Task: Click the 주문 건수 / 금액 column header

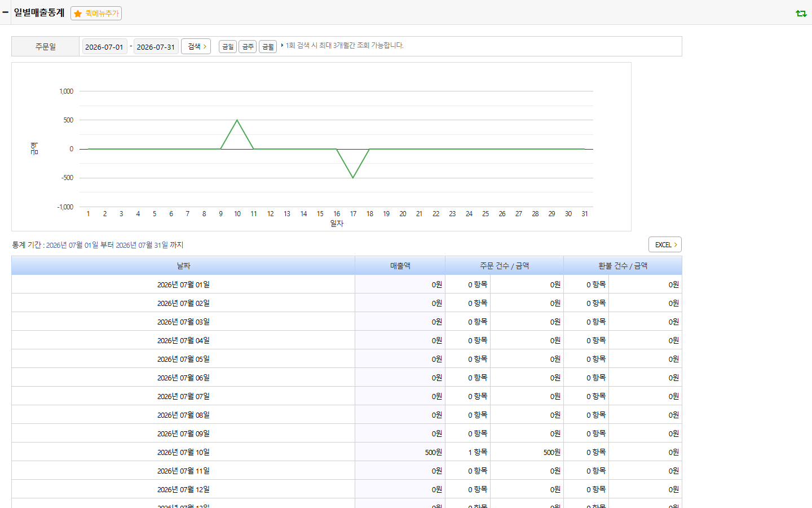Action: pos(505,265)
